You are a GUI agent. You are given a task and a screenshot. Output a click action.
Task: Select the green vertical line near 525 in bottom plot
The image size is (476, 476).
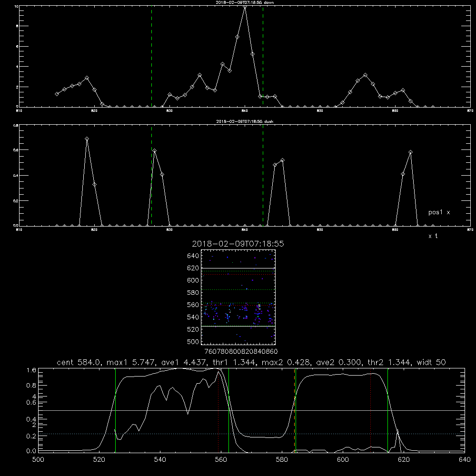point(115,410)
